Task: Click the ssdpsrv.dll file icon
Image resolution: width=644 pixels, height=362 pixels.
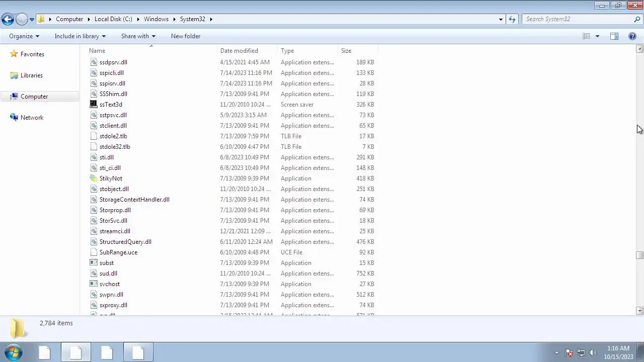Action: (x=94, y=62)
